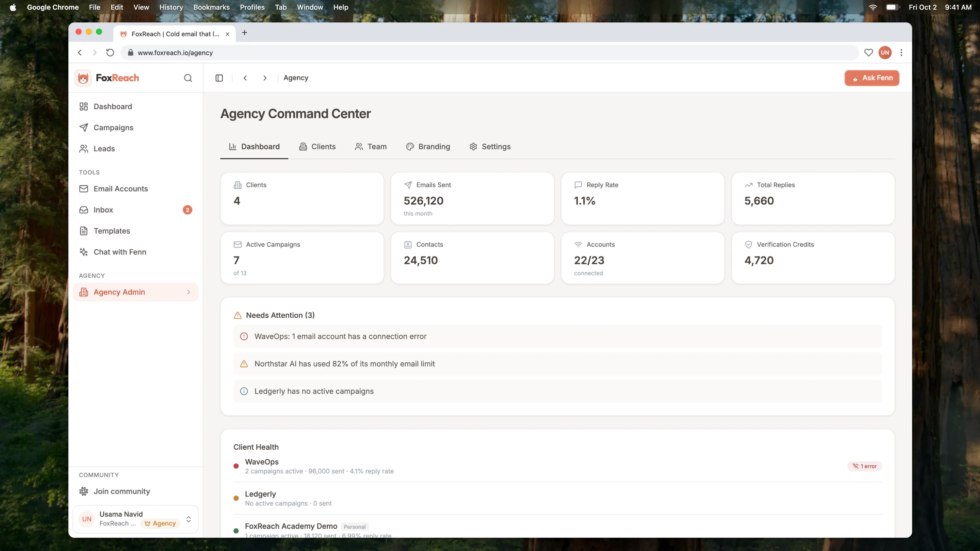
Task: Open the WaveOps client health row
Action: tap(557, 466)
